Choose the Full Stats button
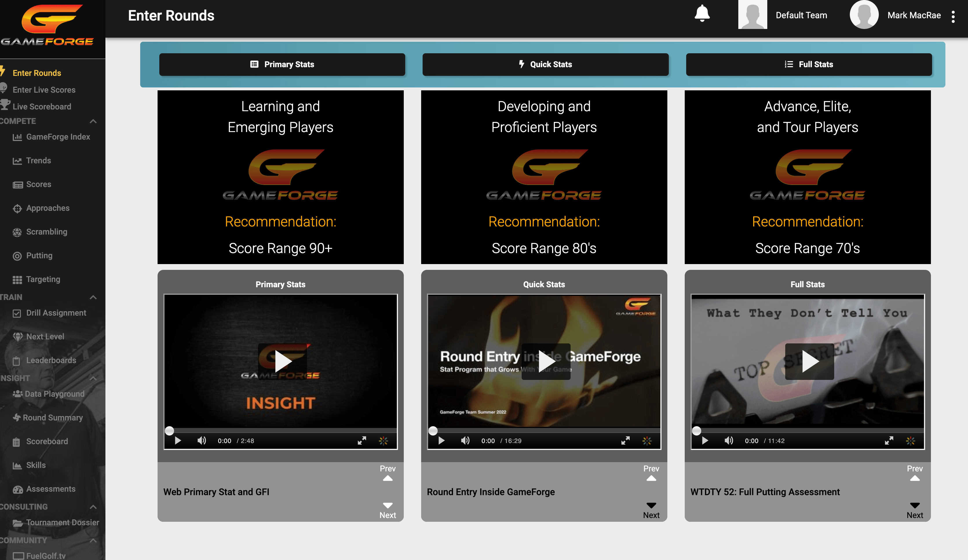Screen dimensions: 968x560 809,64
